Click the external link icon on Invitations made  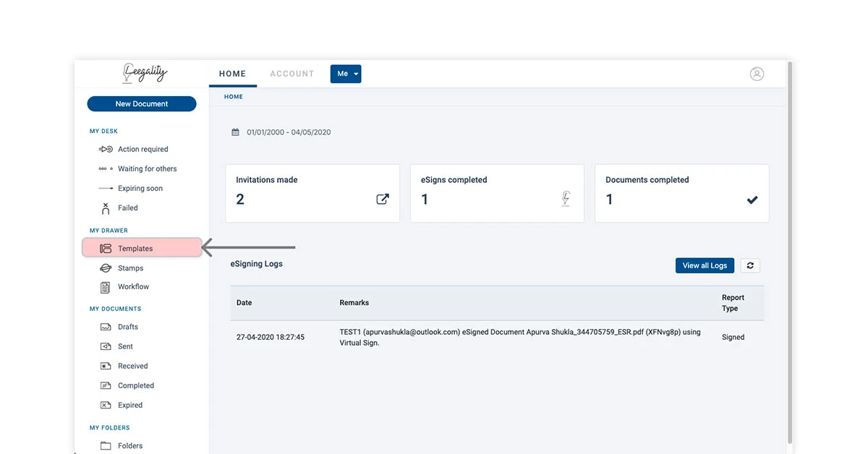[x=383, y=199]
